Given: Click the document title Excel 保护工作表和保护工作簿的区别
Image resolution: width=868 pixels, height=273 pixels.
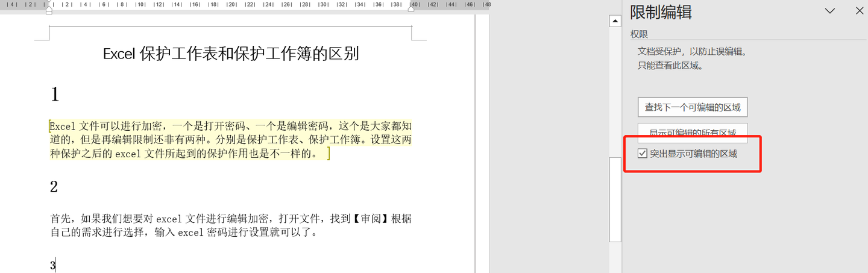Looking at the screenshot, I should [x=231, y=54].
